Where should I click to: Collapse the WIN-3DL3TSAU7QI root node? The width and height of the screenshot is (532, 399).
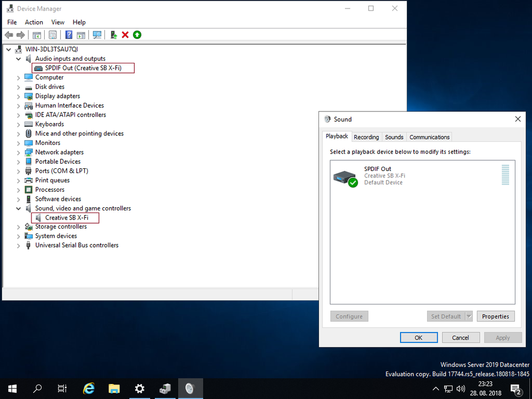click(9, 50)
